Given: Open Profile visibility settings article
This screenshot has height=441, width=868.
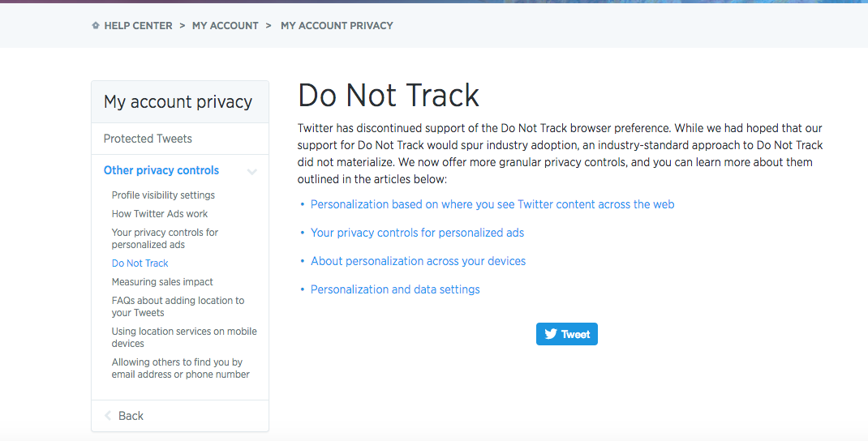Looking at the screenshot, I should click(x=163, y=195).
